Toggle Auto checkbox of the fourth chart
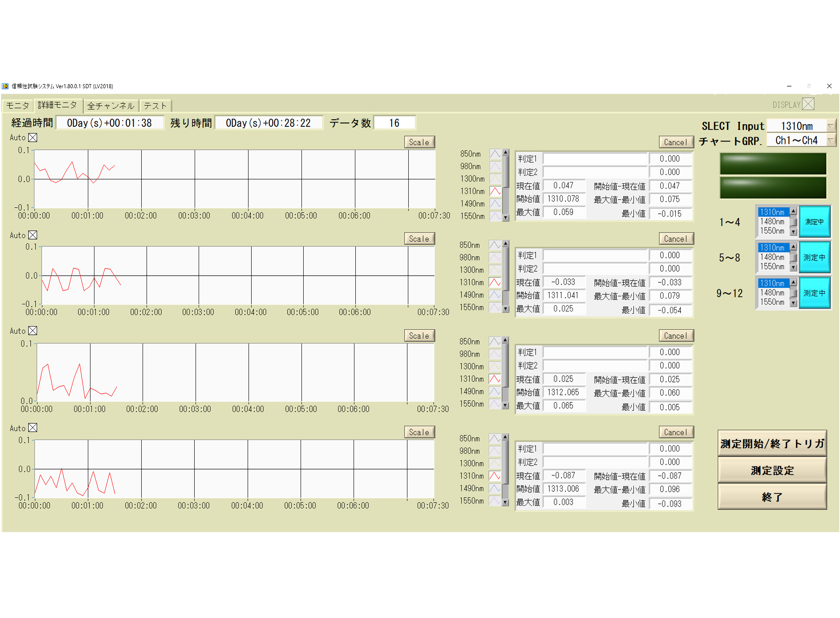 [x=33, y=428]
